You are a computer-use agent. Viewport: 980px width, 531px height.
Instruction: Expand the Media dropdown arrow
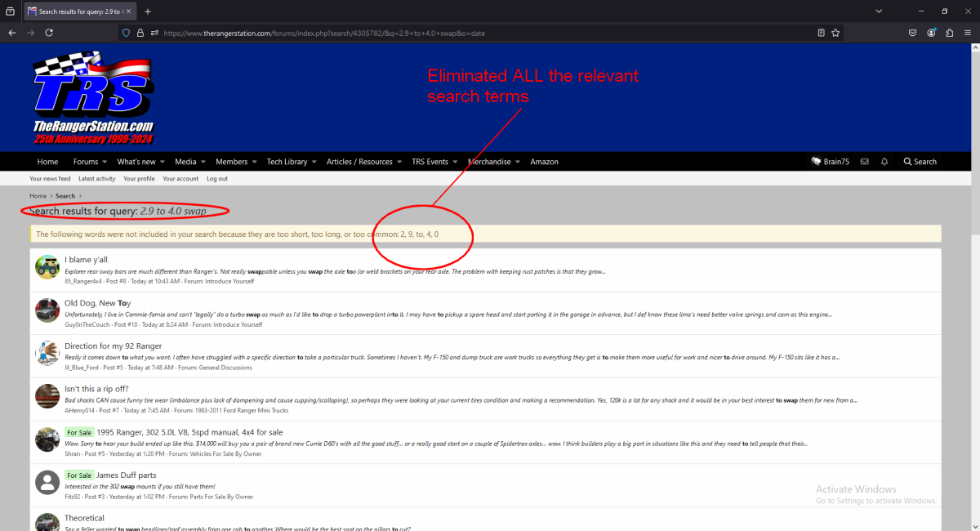[203, 162]
